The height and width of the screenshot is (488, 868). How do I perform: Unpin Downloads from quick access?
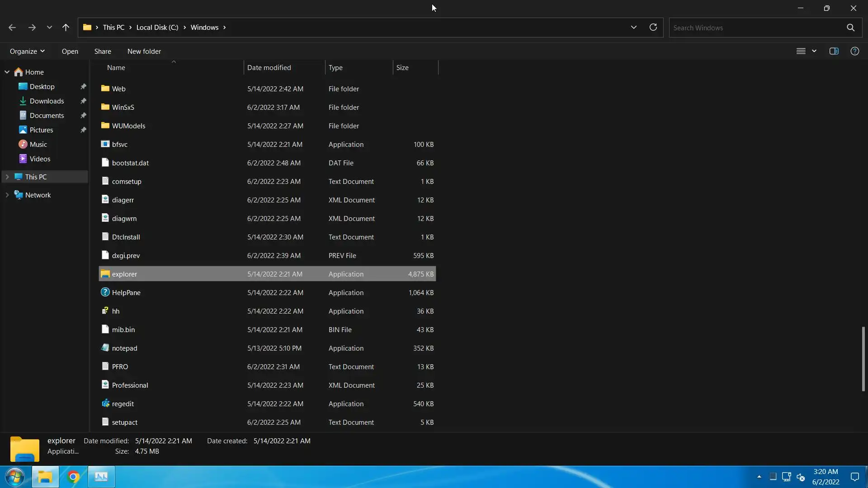tap(83, 101)
